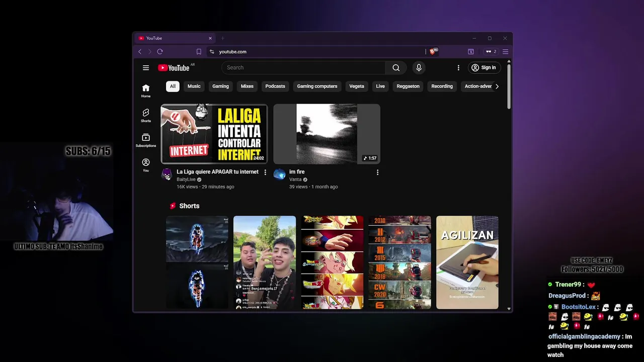
Task: Close the YouTube tab
Action: pos(210,38)
